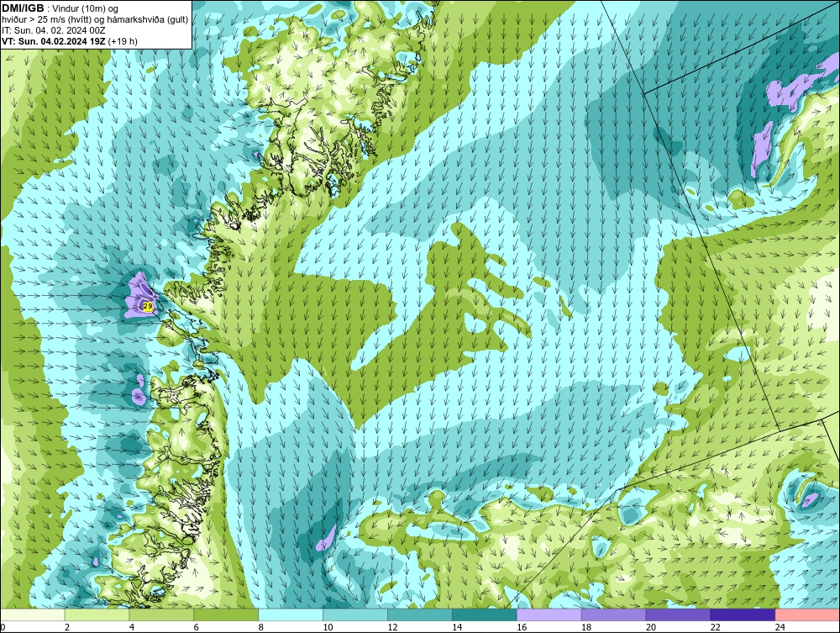
Task: Select the 2–4 light green legend swatch
Action: click(x=97, y=615)
